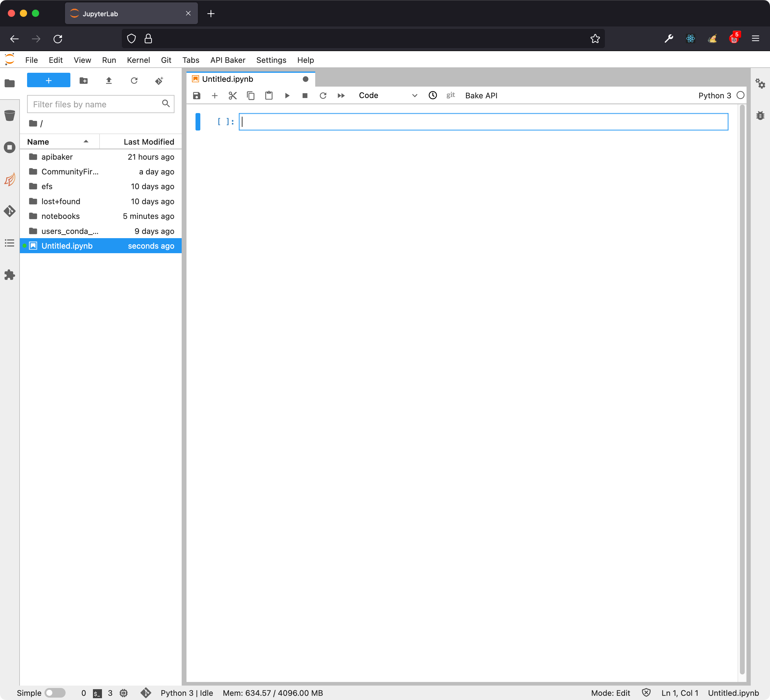Restart kernel and run all cells icon

click(x=341, y=96)
